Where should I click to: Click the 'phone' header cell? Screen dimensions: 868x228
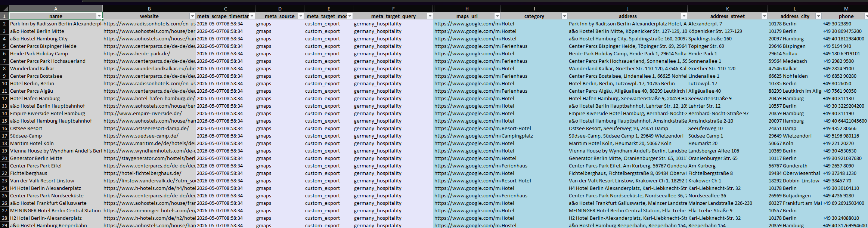[845, 16]
